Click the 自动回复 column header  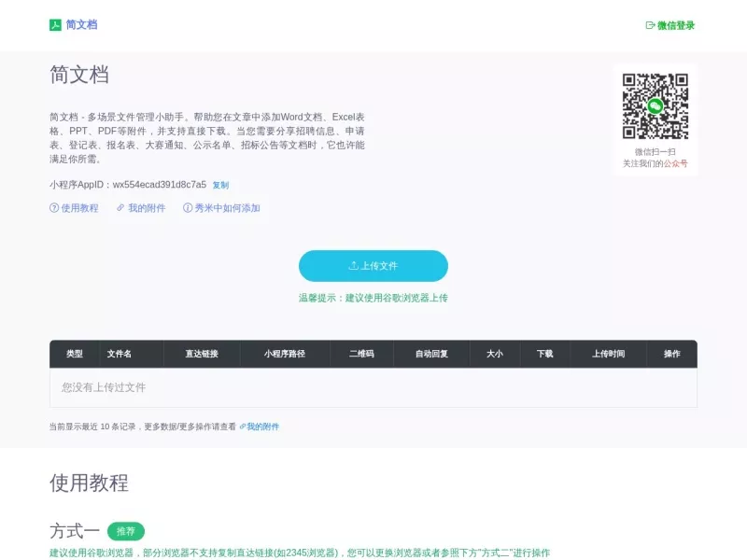click(431, 354)
